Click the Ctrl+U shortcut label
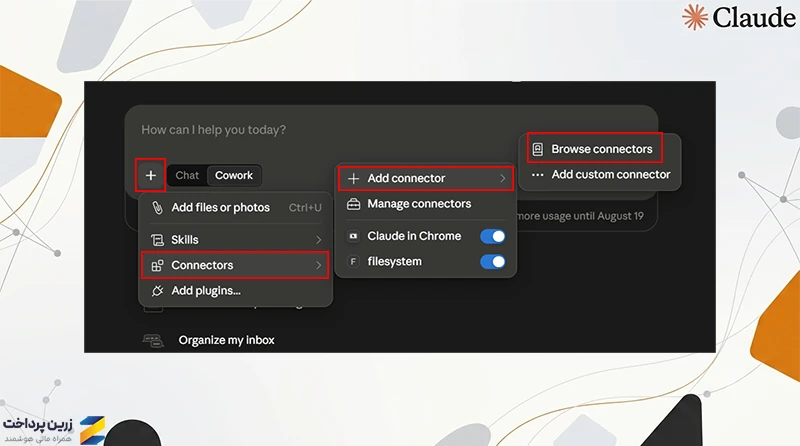800x446 pixels. [305, 208]
